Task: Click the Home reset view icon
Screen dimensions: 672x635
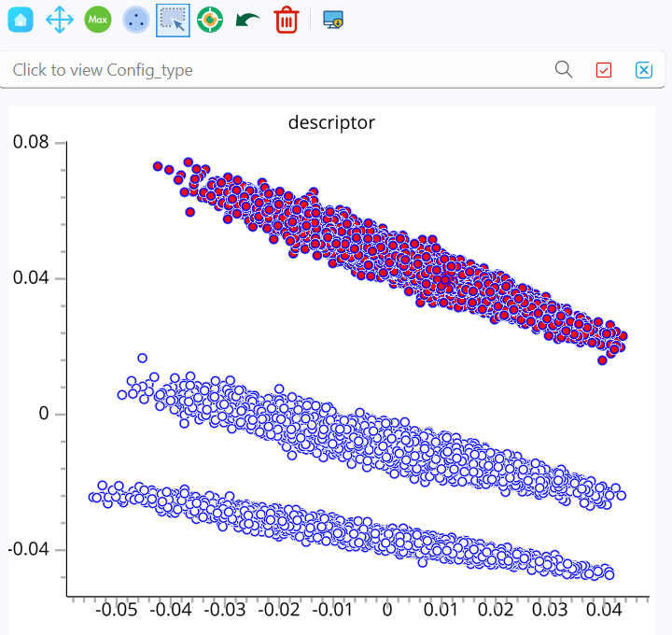Action: pos(21,20)
